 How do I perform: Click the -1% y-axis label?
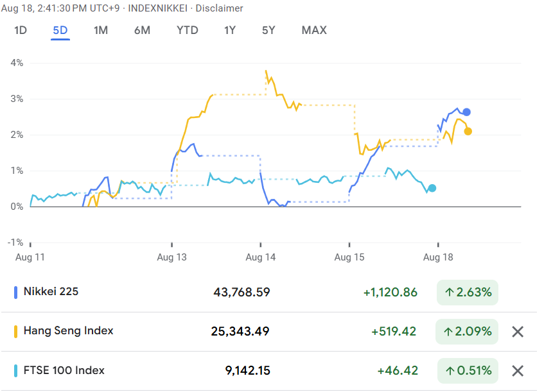15,243
